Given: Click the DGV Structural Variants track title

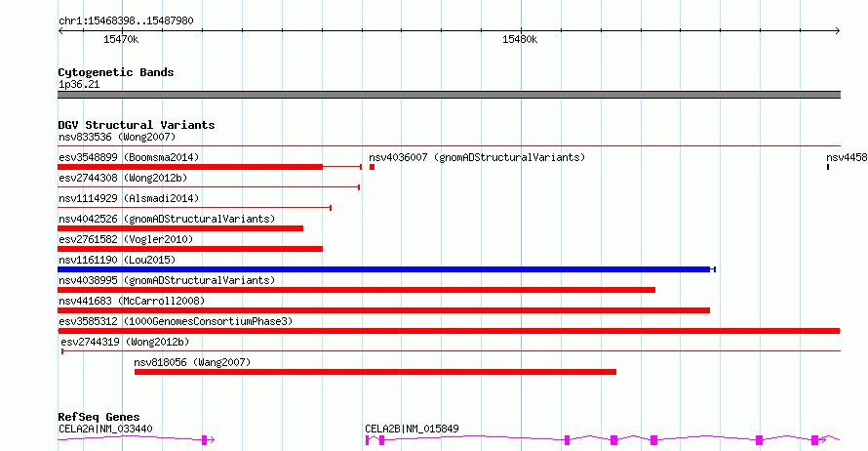Looking at the screenshot, I should (x=137, y=125).
